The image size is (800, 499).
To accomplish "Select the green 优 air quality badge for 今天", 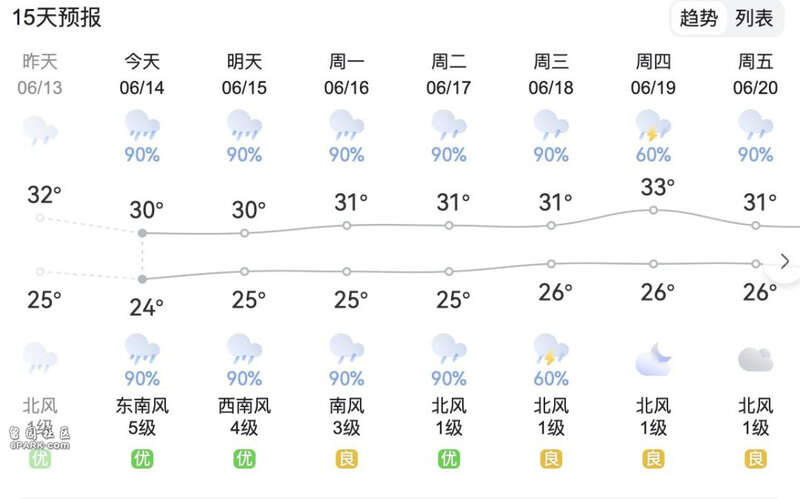I will coord(142,459).
